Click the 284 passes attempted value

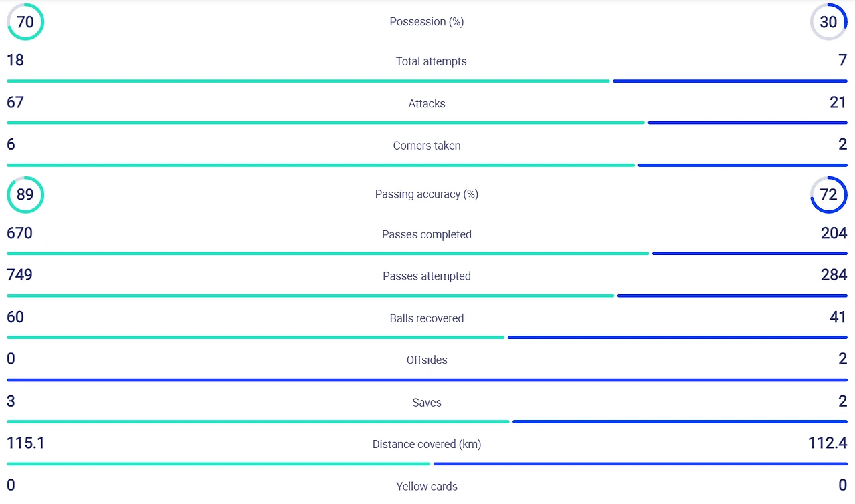pos(834,275)
